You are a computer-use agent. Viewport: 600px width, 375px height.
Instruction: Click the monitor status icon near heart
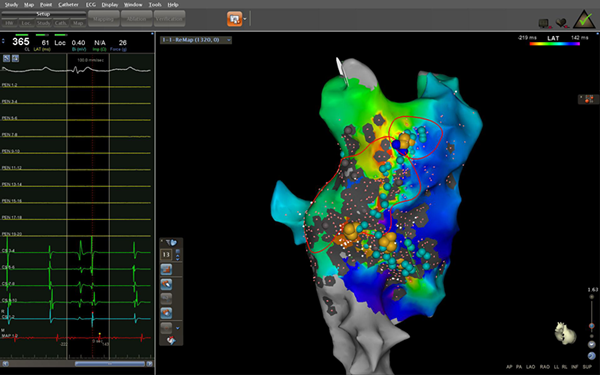click(544, 23)
